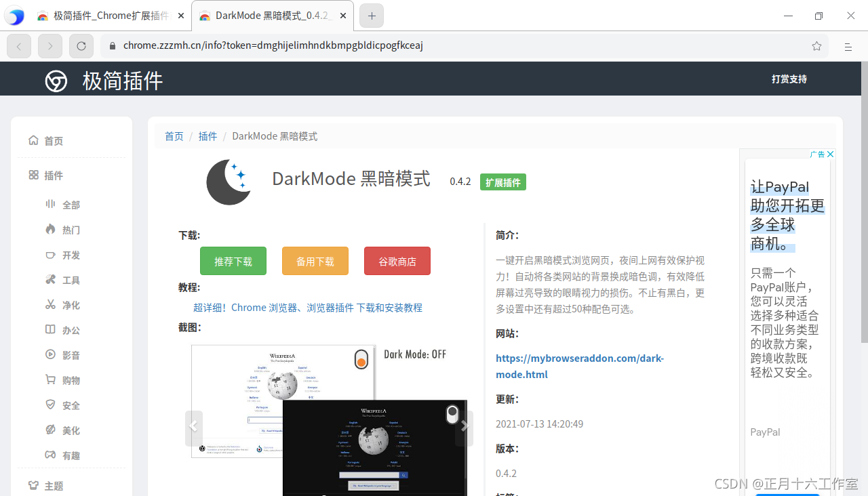The height and width of the screenshot is (496, 868).
Task: Click the gamepad icon beside 有趣
Action: [x=50, y=455]
